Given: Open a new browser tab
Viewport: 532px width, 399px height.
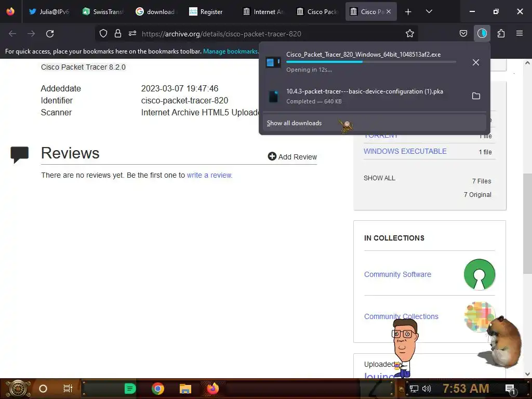Looking at the screenshot, I should (x=408, y=12).
